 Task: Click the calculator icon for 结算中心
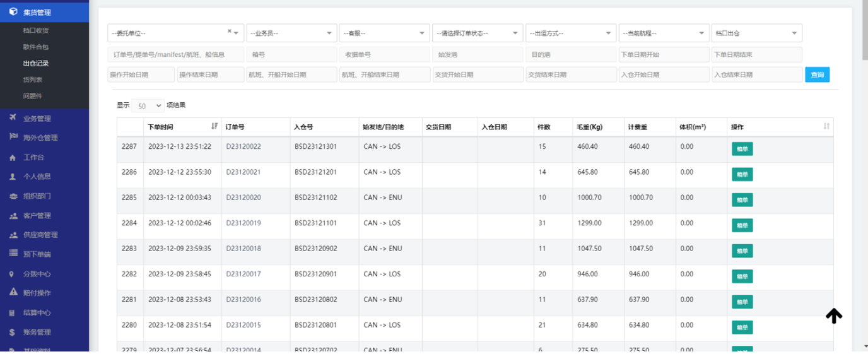(13, 312)
